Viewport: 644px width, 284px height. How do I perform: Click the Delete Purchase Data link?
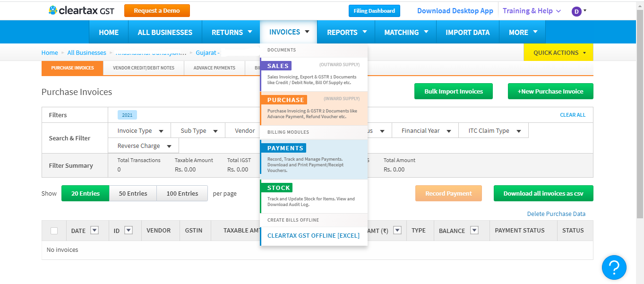[x=556, y=214]
